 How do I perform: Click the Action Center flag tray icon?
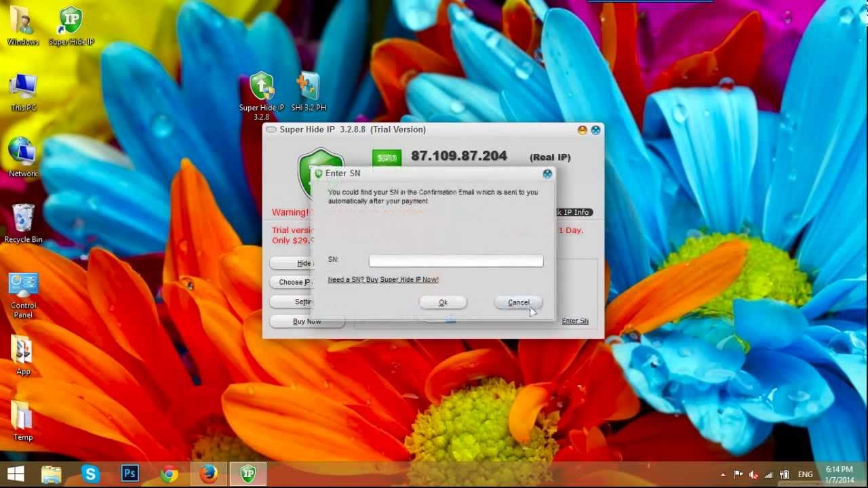point(738,474)
